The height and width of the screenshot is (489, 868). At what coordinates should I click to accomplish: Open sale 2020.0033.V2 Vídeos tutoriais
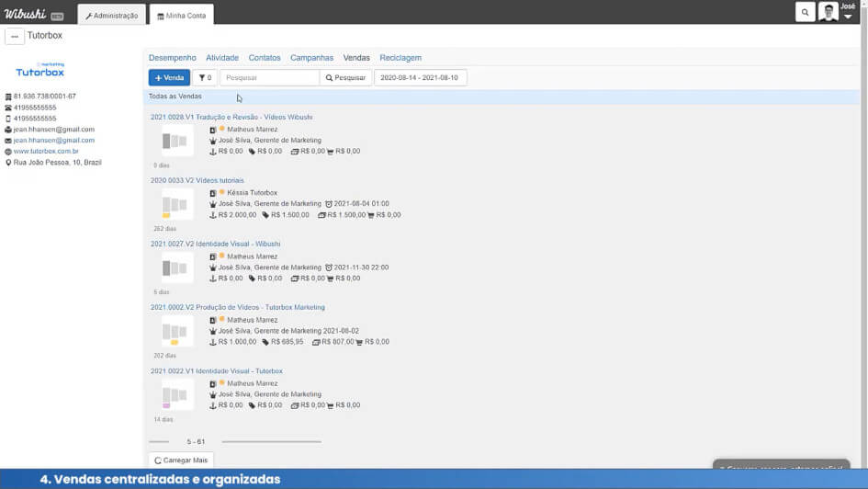tap(197, 180)
